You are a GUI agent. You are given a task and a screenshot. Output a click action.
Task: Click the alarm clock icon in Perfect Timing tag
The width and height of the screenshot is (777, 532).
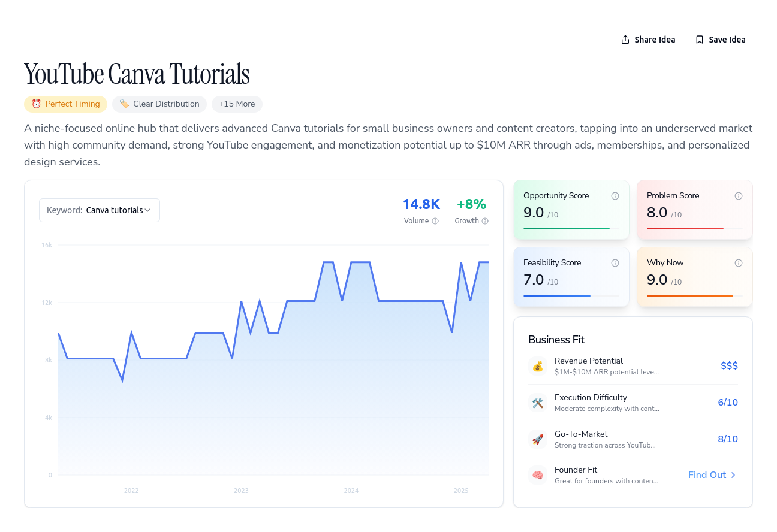point(37,104)
